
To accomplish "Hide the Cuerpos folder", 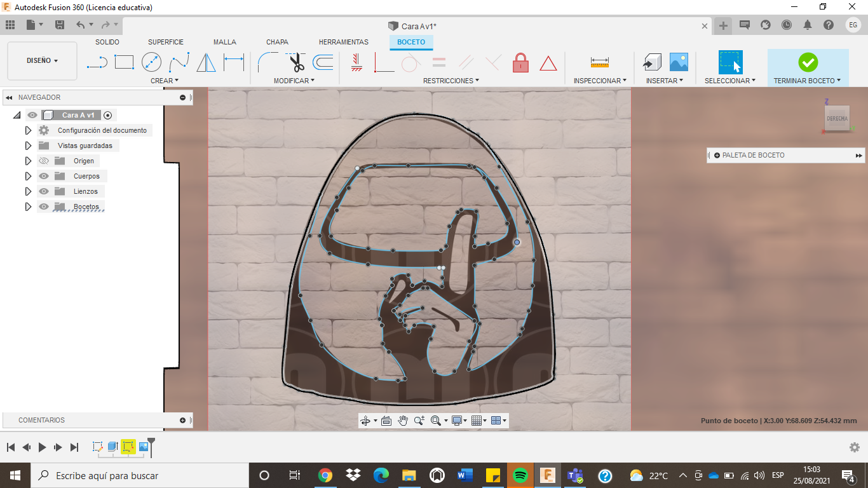I will [43, 175].
